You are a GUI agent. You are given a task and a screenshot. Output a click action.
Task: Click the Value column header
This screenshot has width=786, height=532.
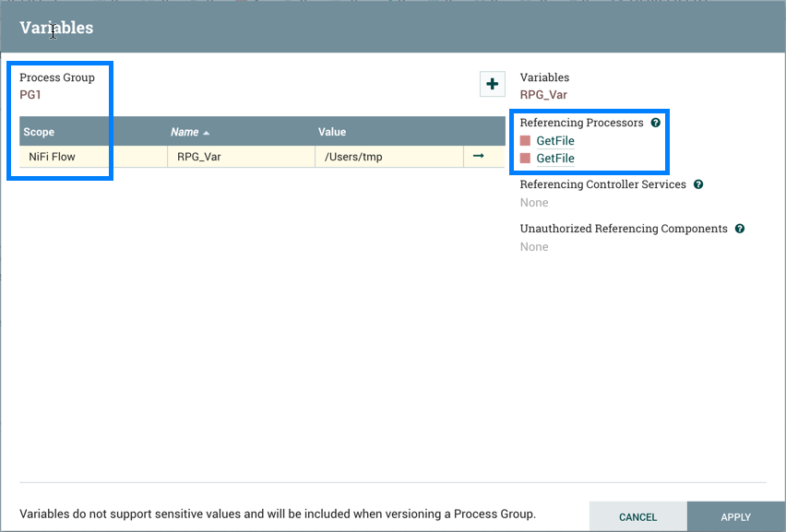click(x=332, y=132)
